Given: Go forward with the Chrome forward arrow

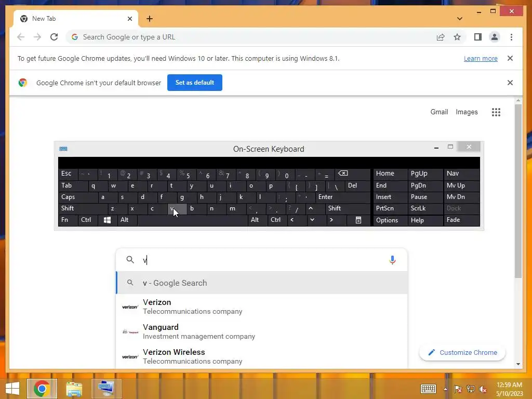Looking at the screenshot, I should point(37,37).
